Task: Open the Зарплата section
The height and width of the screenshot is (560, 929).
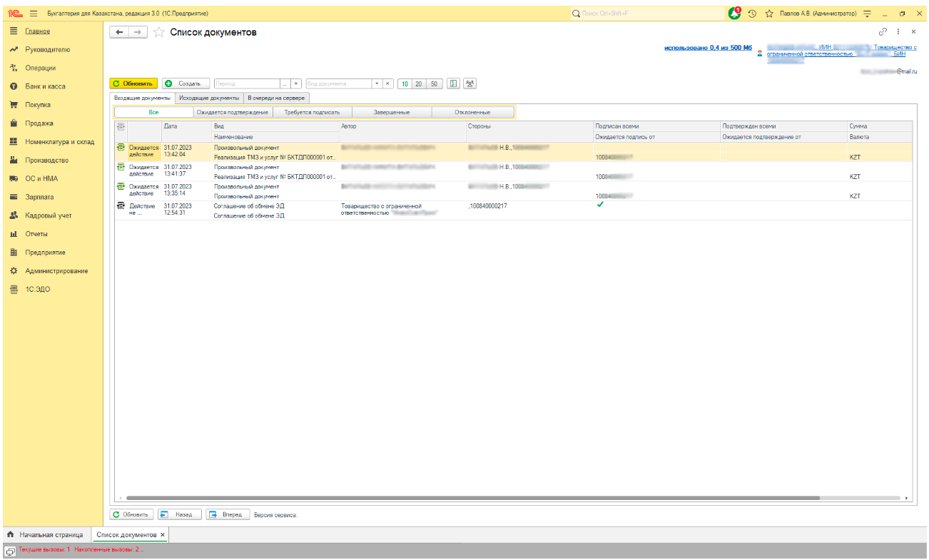Action: coord(39,197)
